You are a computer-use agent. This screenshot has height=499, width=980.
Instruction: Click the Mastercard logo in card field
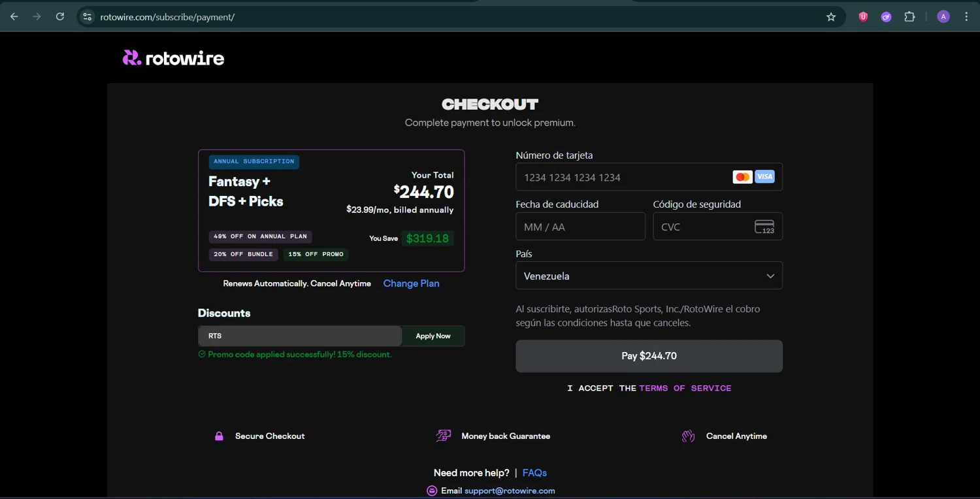(x=742, y=177)
